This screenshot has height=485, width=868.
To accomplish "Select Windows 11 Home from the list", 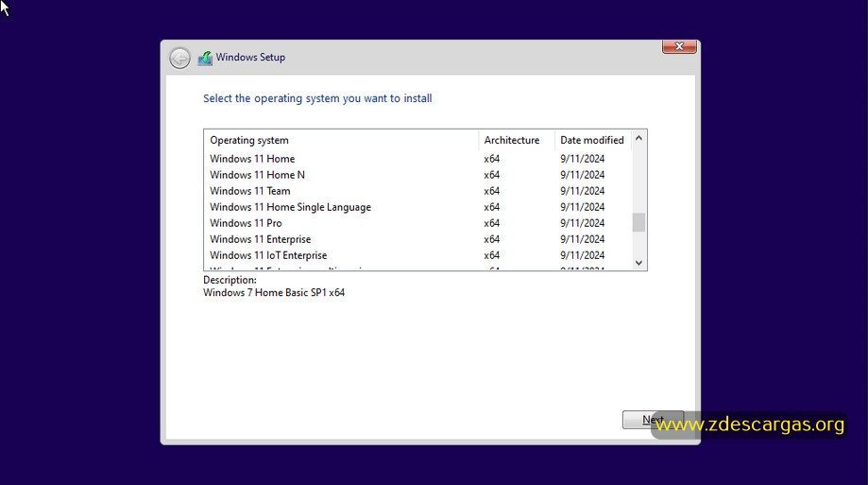I will pos(418,159).
